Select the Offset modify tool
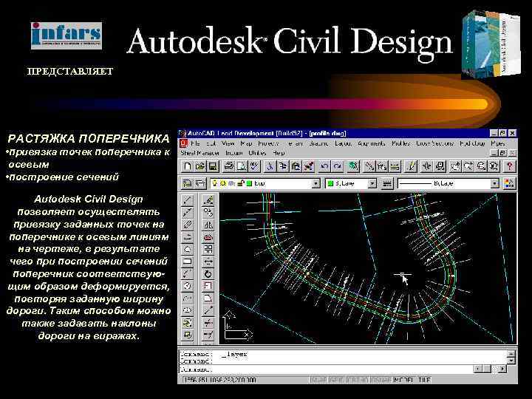This screenshot has width=532, height=399. point(208,237)
